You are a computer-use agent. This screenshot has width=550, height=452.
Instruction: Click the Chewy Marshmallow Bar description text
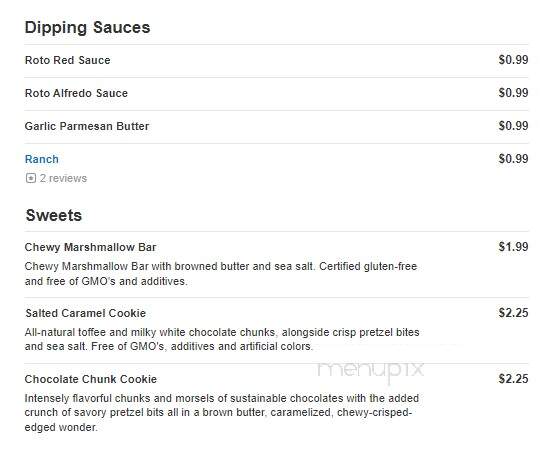click(221, 274)
